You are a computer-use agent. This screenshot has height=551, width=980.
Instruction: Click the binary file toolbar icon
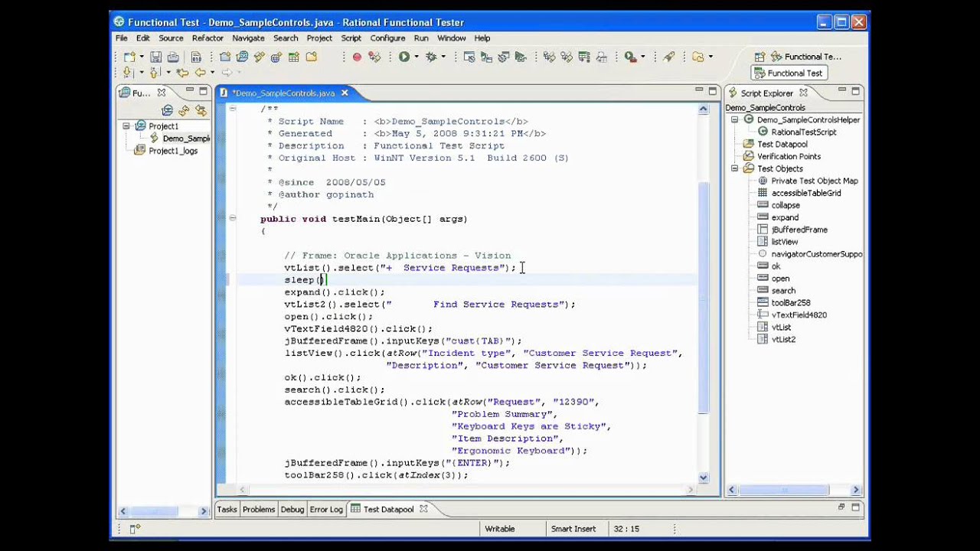tap(196, 57)
